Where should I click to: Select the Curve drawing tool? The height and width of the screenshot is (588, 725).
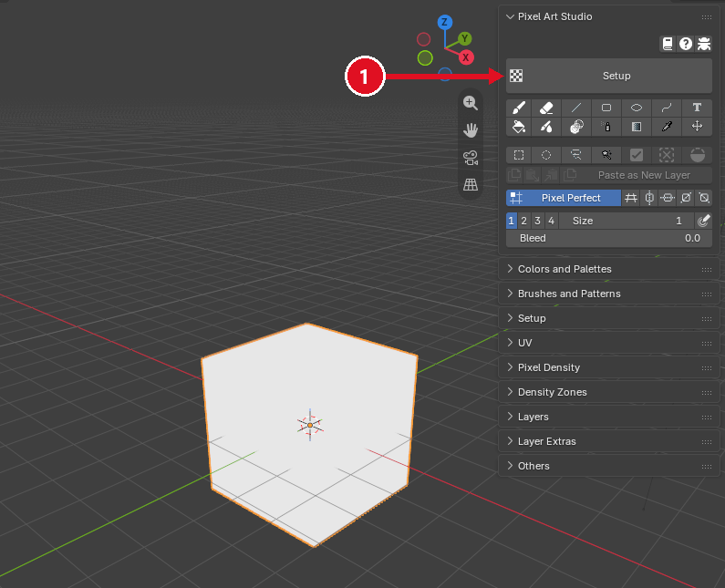point(667,108)
